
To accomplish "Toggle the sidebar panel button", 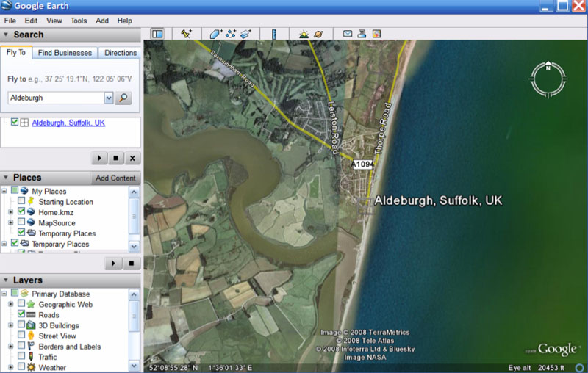I will [x=157, y=34].
